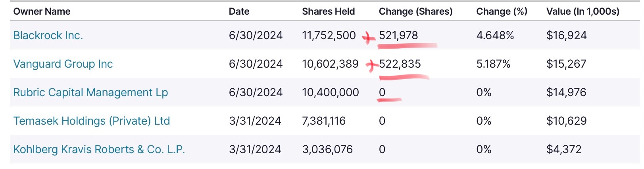Open the Blackrock Inc. owner link

click(x=48, y=36)
